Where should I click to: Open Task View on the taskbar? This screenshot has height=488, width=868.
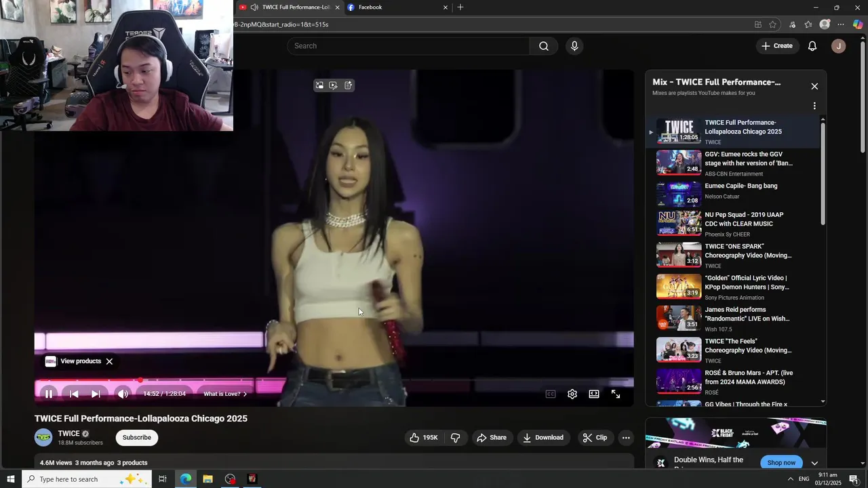(163, 479)
